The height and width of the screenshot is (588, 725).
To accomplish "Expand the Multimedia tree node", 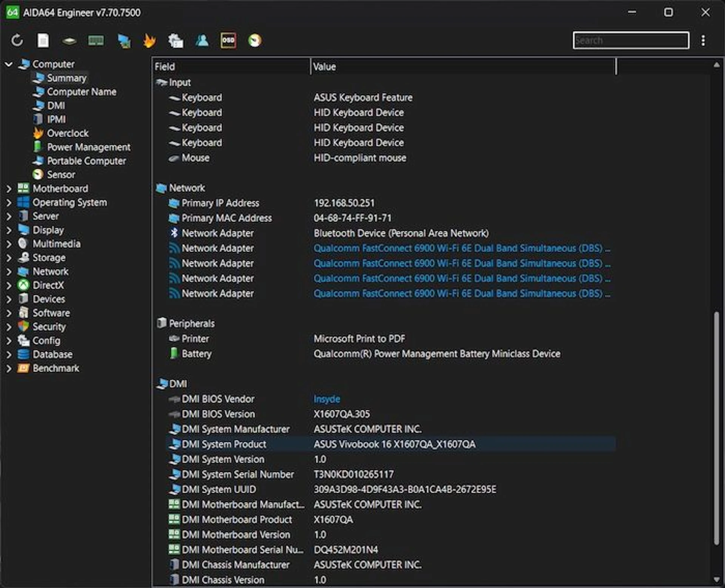I will [9, 244].
